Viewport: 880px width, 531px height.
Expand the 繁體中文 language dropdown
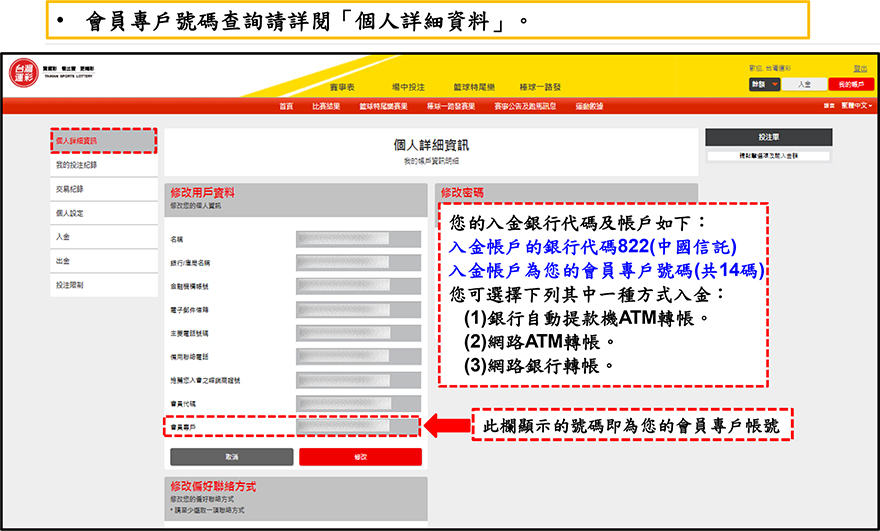[x=854, y=106]
